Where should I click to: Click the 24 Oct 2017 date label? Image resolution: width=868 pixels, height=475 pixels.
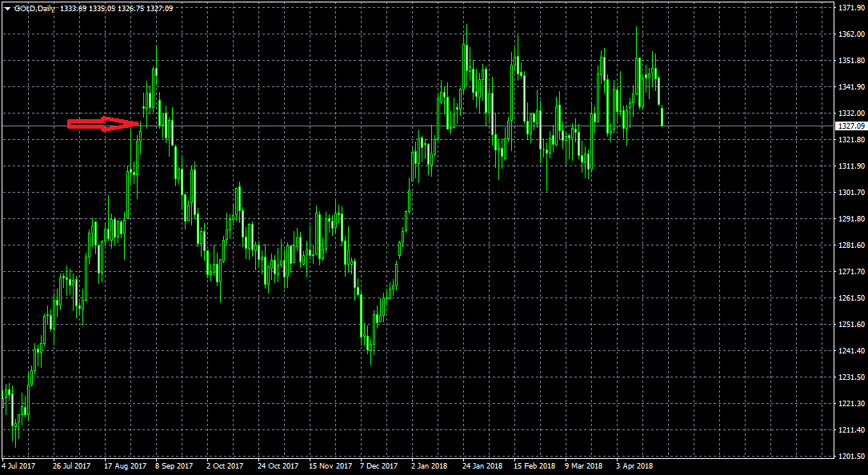pos(278,466)
